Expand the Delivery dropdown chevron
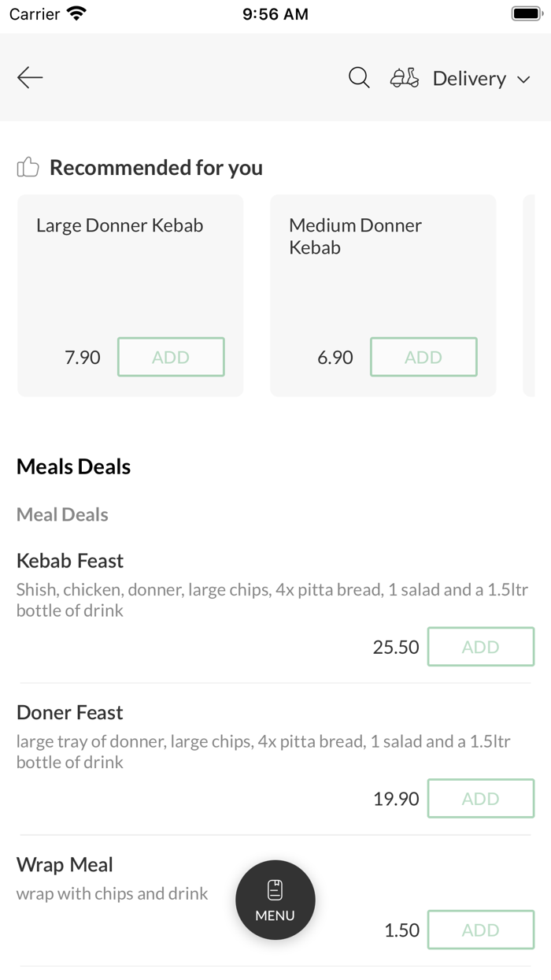The height and width of the screenshot is (980, 551). click(x=523, y=79)
